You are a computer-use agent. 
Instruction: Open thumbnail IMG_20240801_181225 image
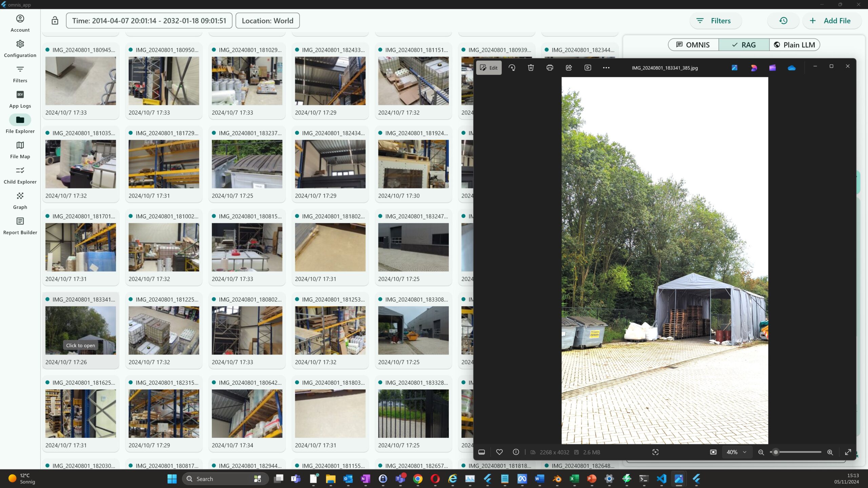164,330
